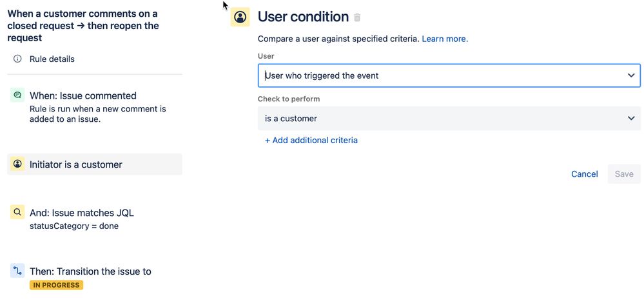Select the When: Issue commented step
This screenshot has width=644, height=305.
click(95, 106)
